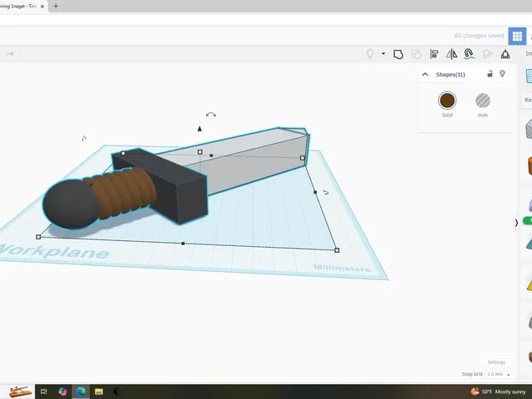Set selection to Hole with striped swatch

(x=482, y=101)
